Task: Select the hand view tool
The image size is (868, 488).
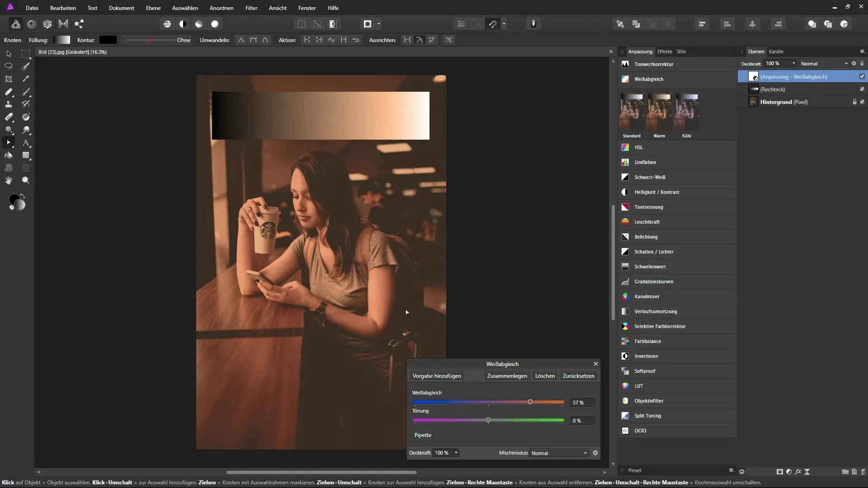Action: (9, 180)
